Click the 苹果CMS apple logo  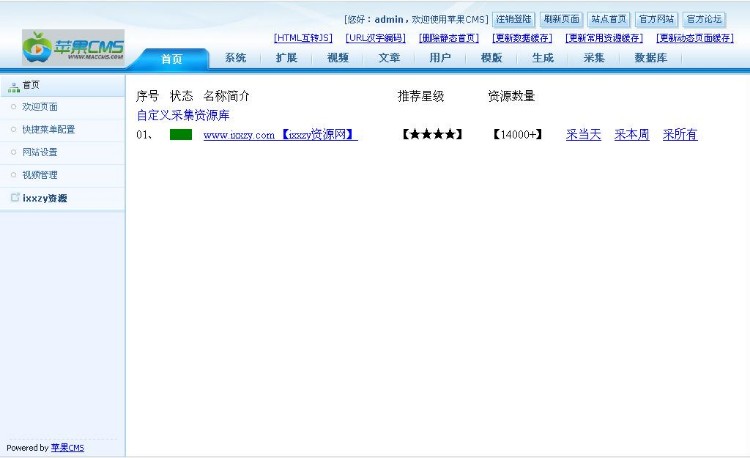coord(73,47)
